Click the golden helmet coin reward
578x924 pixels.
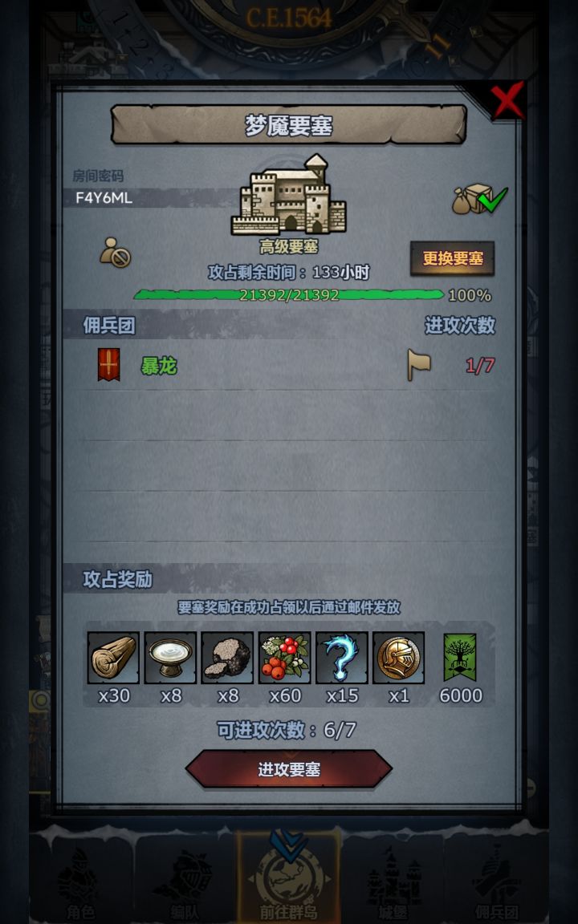398,658
